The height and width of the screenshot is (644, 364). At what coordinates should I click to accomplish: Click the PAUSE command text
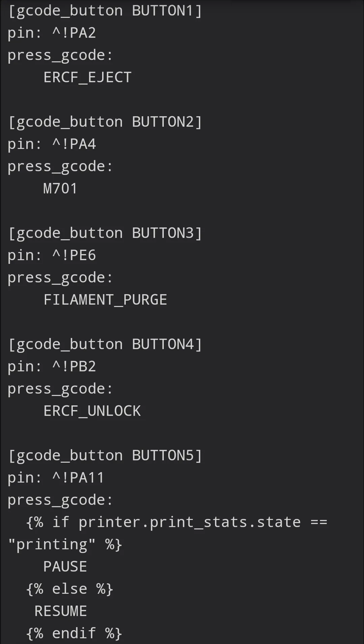(65, 567)
